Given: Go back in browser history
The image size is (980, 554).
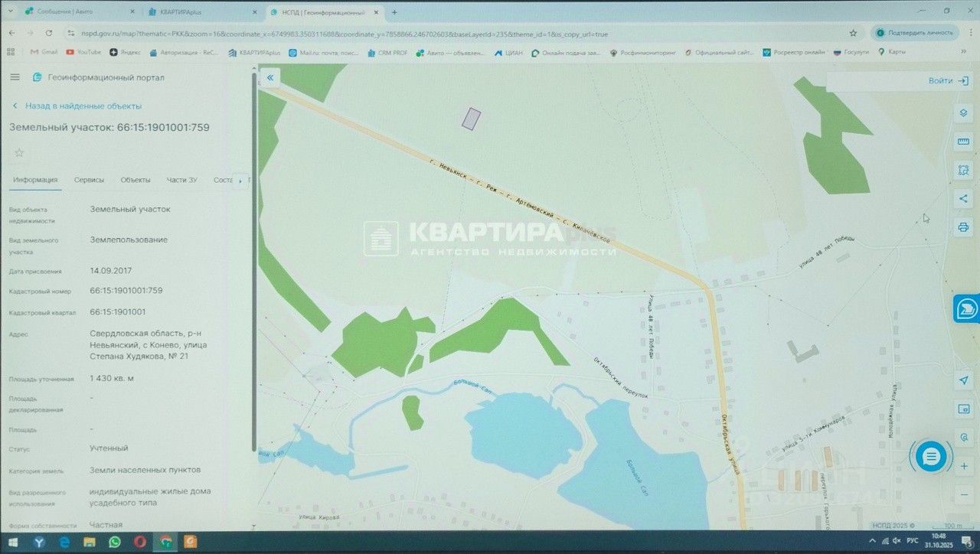Looking at the screenshot, I should point(11,33).
